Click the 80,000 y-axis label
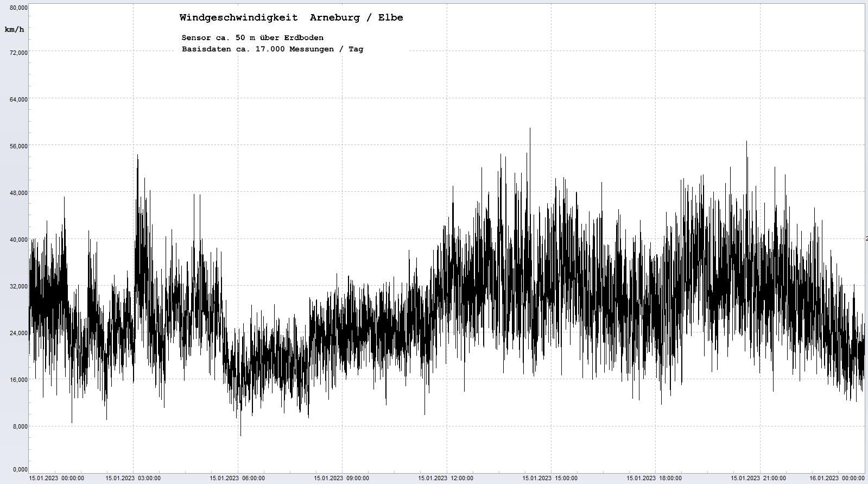868x484 pixels. point(19,8)
